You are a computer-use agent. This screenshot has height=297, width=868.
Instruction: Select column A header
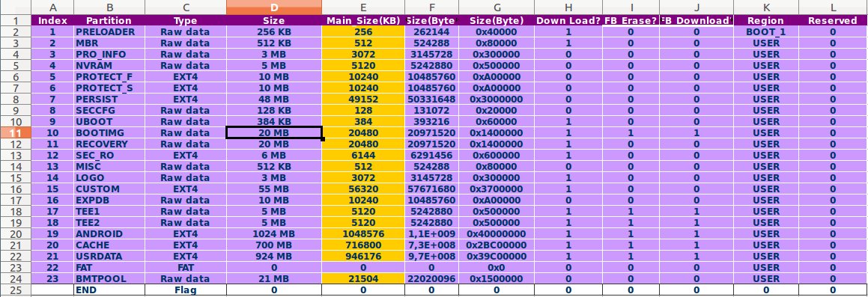click(52, 7)
